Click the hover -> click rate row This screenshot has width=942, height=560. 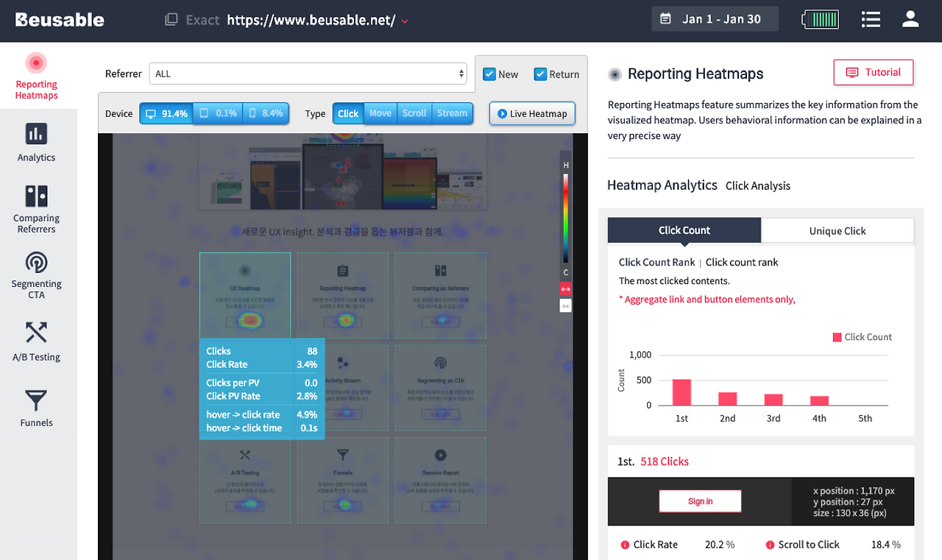click(x=262, y=414)
